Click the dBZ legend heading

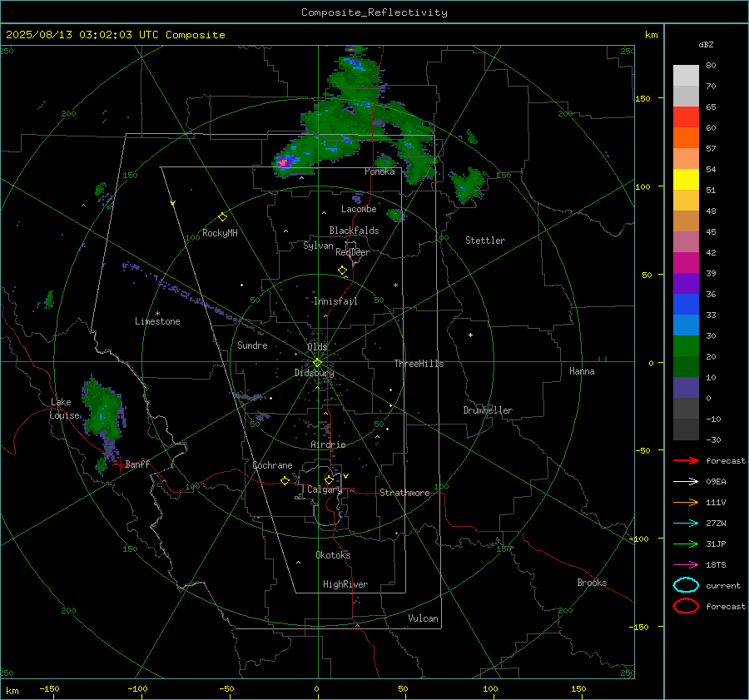[x=706, y=44]
